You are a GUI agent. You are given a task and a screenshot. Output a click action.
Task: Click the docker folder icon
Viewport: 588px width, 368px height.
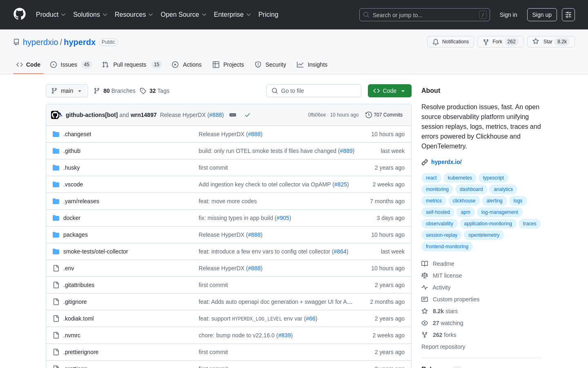pyautogui.click(x=56, y=218)
